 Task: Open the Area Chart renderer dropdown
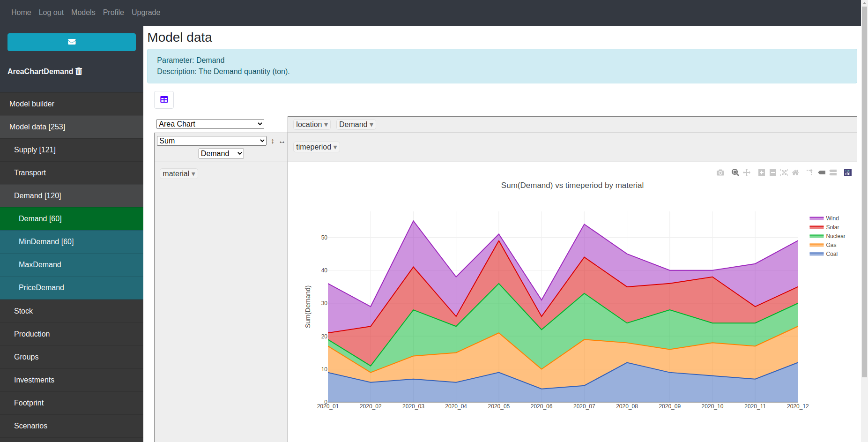tap(210, 124)
